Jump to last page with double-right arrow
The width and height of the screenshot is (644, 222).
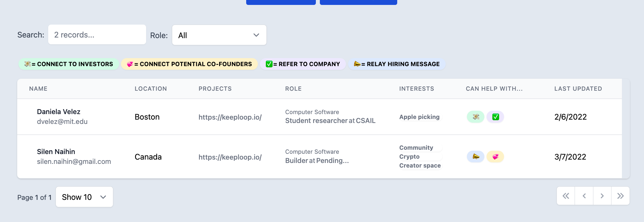click(x=620, y=196)
